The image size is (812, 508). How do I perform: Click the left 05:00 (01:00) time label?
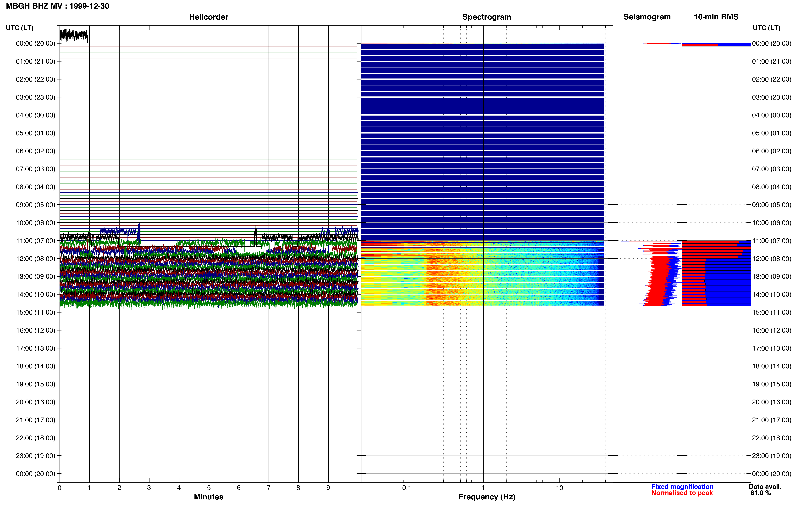coord(36,133)
